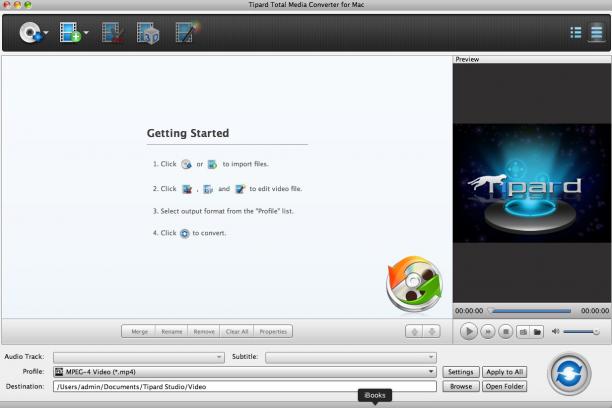The height and width of the screenshot is (408, 612).
Task: Click the preview playback progress bar
Action: (x=531, y=311)
